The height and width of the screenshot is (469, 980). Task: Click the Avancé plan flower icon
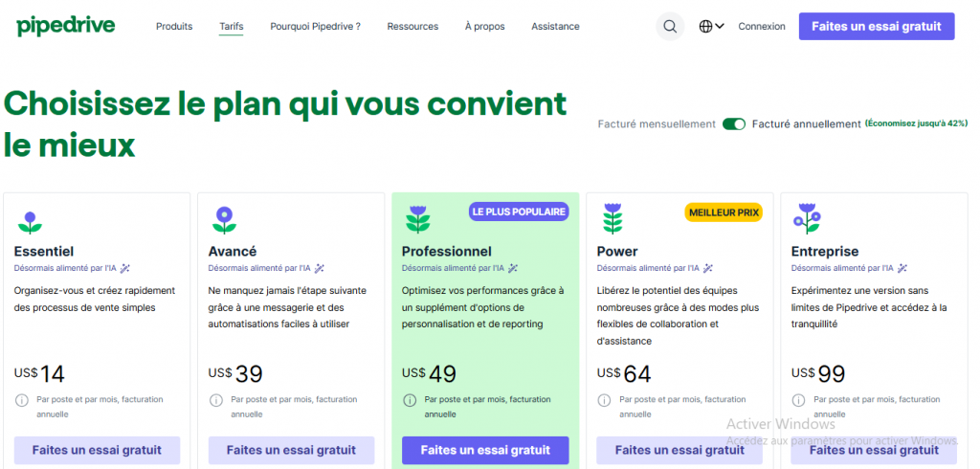click(224, 220)
